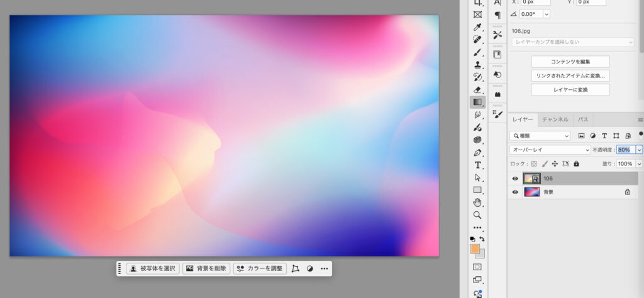The width and height of the screenshot is (644, 298).
Task: Select the Gradient tool in the toolbar
Action: (477, 102)
